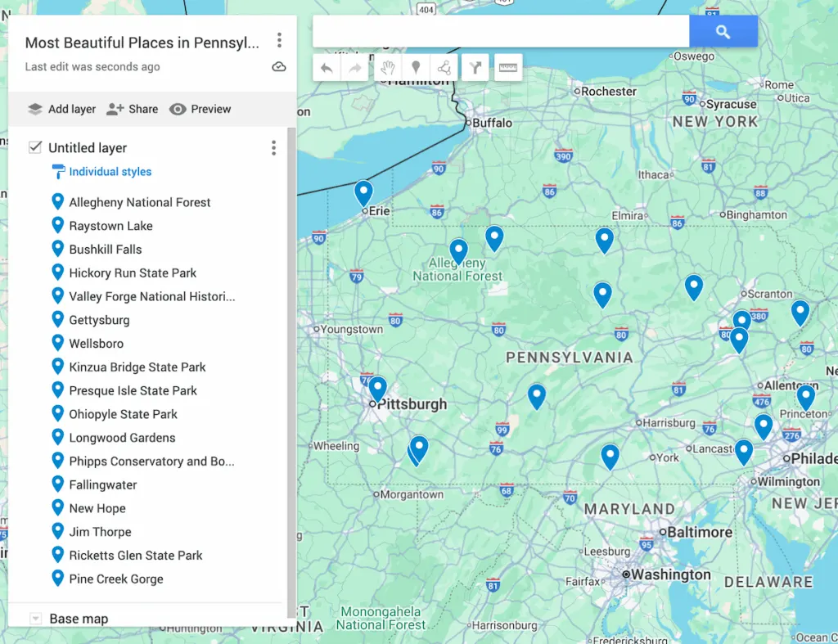838x644 pixels.
Task: Select the add directions tool
Action: pyautogui.click(x=475, y=68)
